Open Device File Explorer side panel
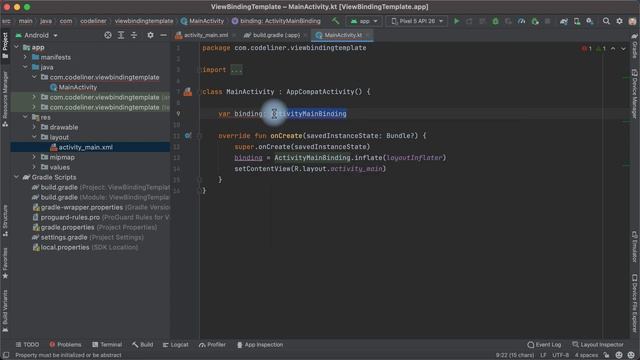 (x=635, y=304)
